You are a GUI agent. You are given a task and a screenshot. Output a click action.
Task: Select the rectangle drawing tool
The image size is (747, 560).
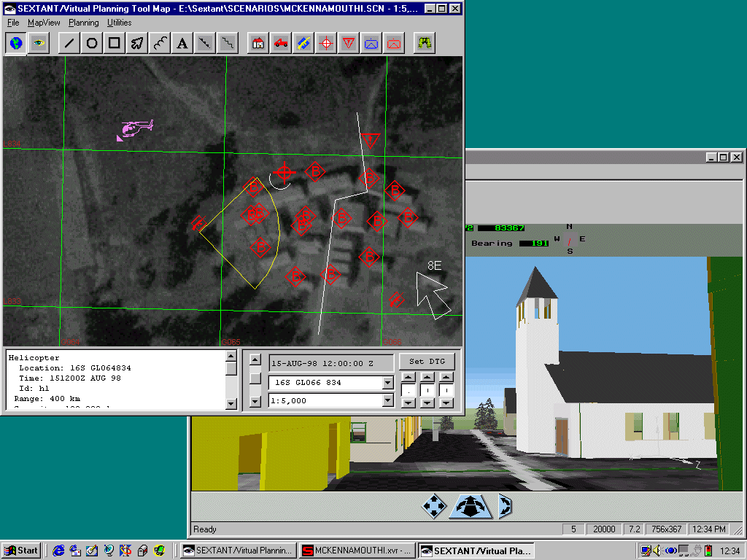click(x=115, y=43)
